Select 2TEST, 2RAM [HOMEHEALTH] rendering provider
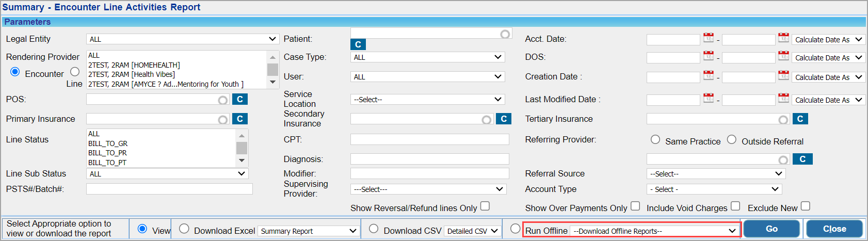 point(134,65)
